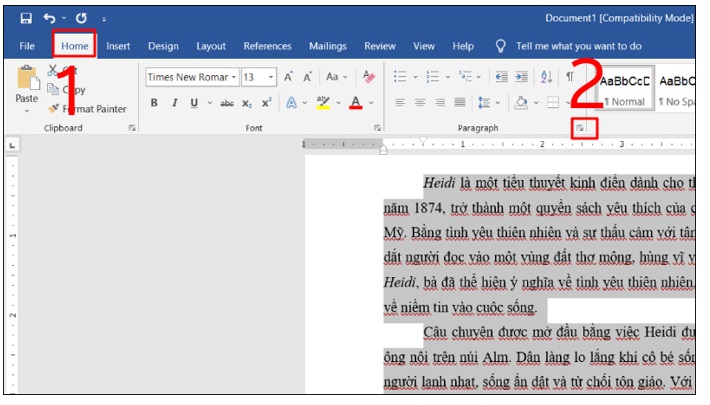Click the Tell me what you want to do box
This screenshot has height=405, width=710.
pyautogui.click(x=578, y=46)
